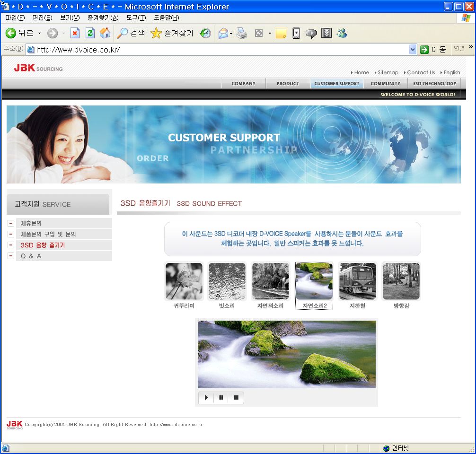Image resolution: width=476 pixels, height=454 pixels.
Task: Open the Q & A sidebar item
Action: (x=31, y=256)
